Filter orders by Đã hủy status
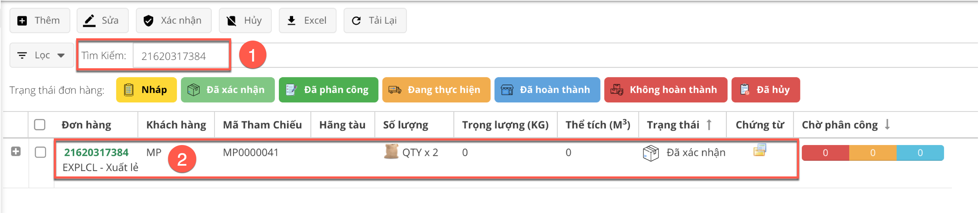 tap(765, 90)
